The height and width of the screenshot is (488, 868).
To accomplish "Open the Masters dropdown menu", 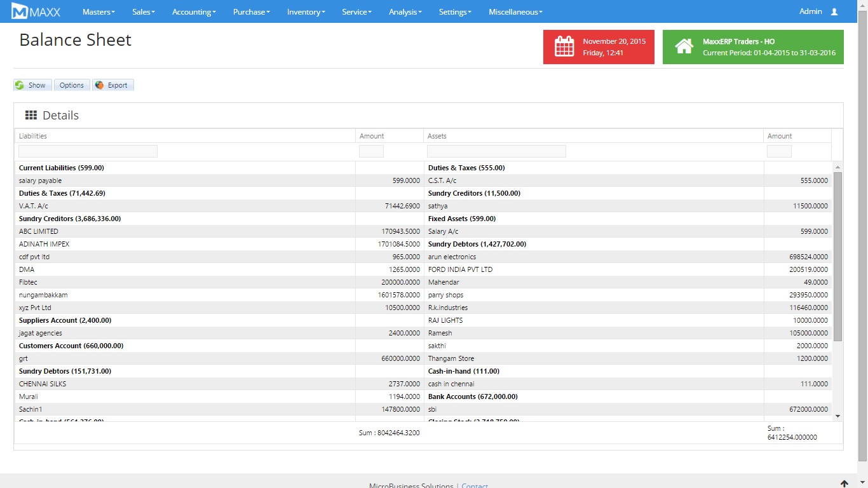I will (98, 11).
